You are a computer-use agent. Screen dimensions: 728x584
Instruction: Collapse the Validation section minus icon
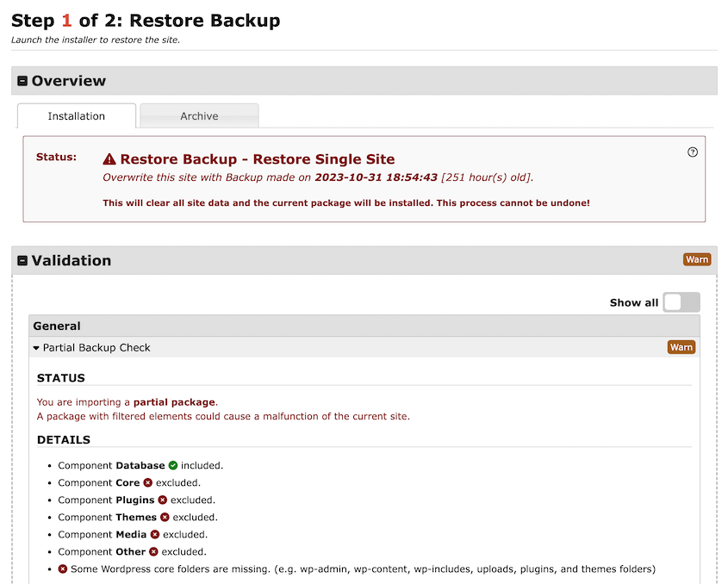tap(22, 260)
